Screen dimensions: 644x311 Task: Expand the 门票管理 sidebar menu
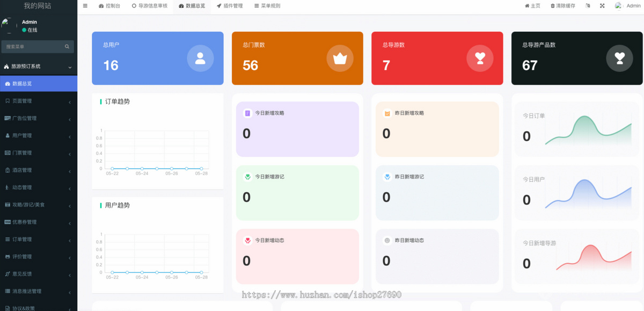tap(39, 153)
